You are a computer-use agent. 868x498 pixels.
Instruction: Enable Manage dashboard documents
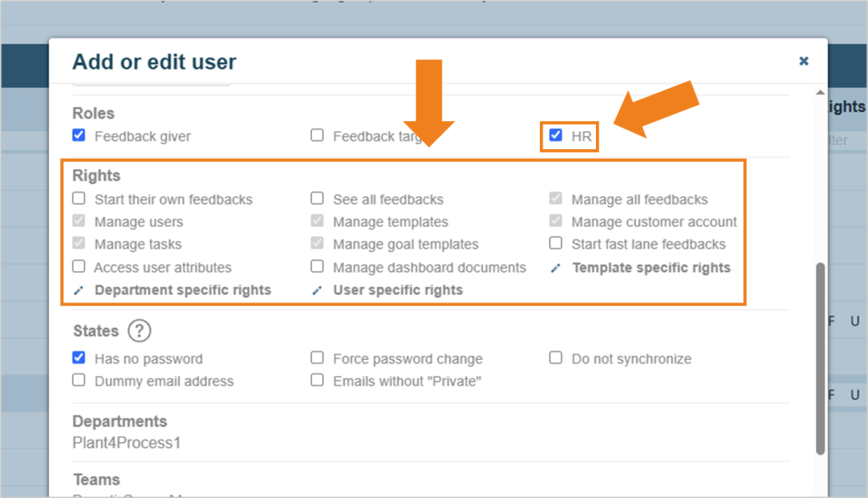coord(317,266)
